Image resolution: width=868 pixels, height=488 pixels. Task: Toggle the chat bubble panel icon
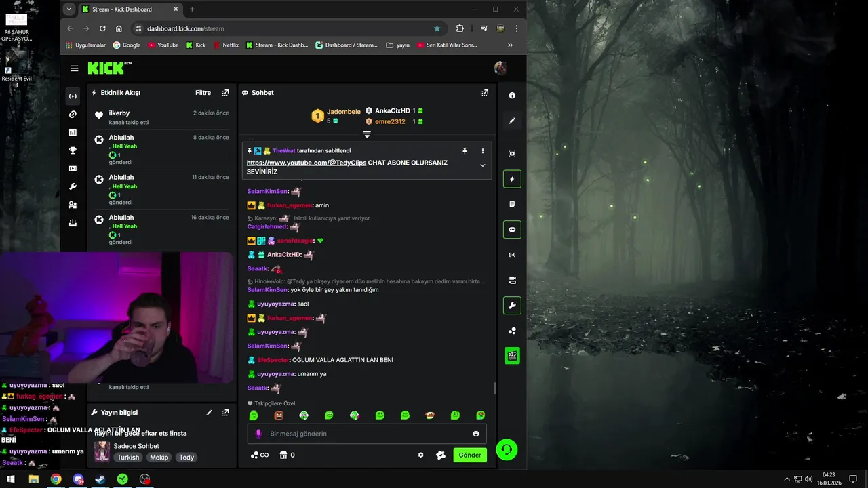pyautogui.click(x=512, y=230)
